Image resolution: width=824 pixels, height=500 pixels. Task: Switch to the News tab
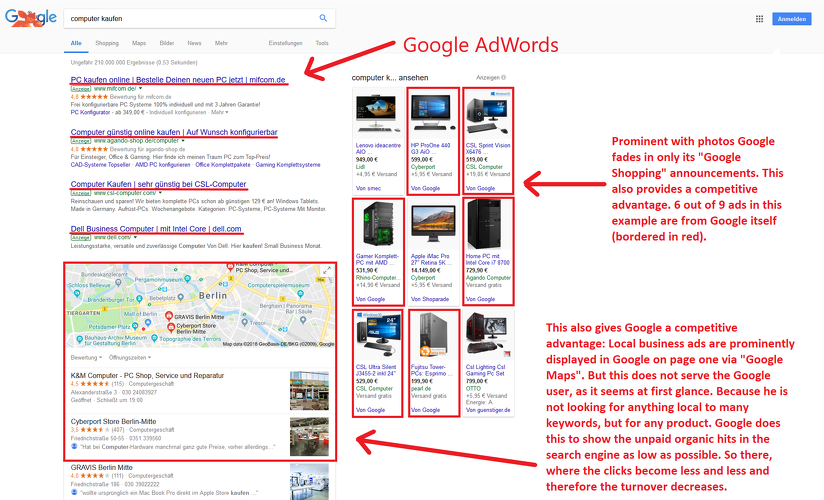point(194,43)
